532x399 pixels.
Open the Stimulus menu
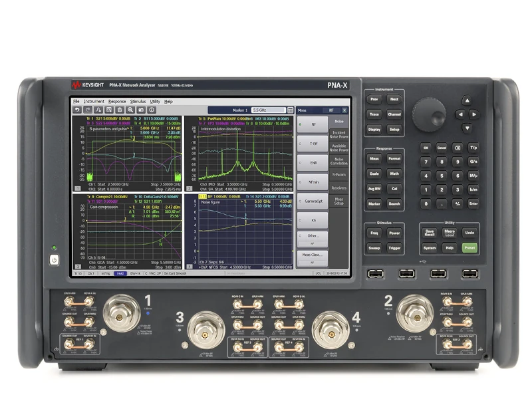click(x=138, y=102)
